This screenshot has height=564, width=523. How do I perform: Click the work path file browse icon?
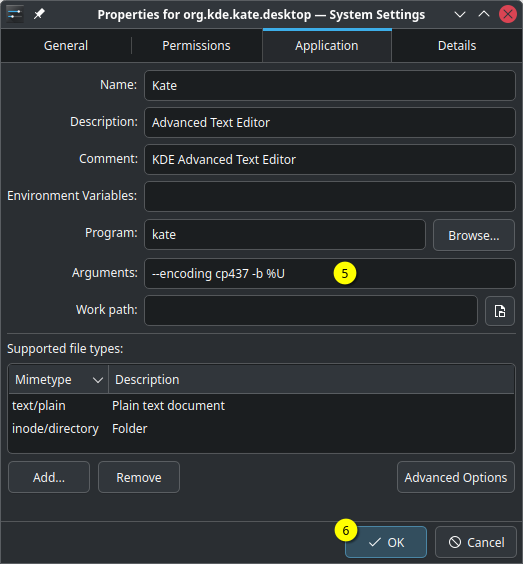click(500, 311)
